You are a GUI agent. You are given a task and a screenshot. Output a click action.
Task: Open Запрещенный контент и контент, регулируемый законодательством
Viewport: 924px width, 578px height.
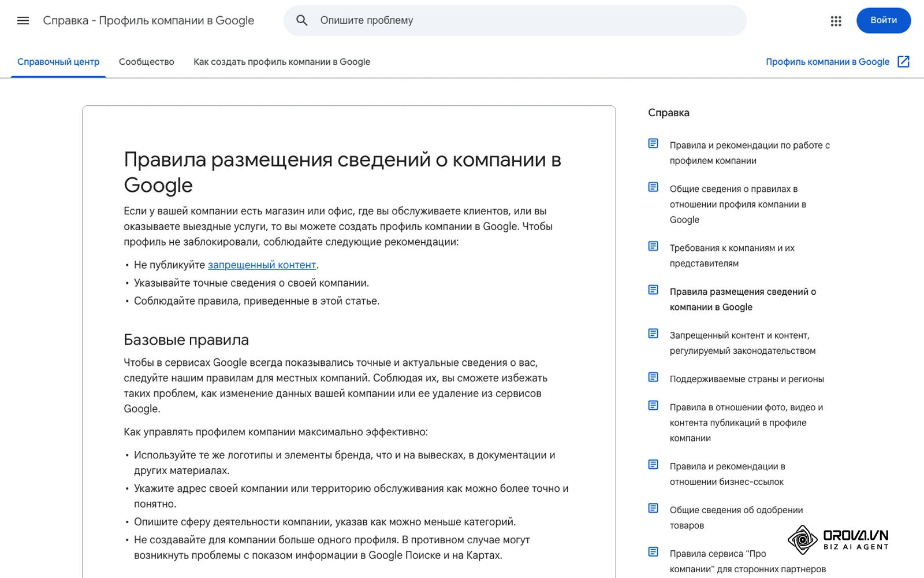(743, 343)
